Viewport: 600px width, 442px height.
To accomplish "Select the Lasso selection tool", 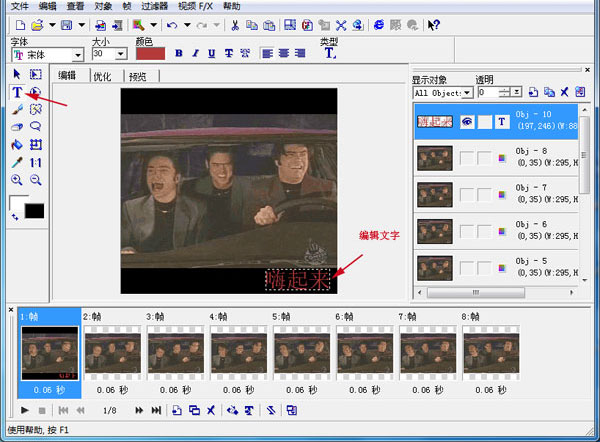I will point(36,126).
